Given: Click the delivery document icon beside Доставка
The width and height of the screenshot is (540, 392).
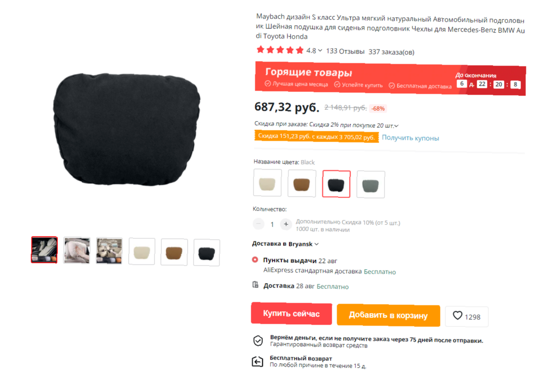Looking at the screenshot, I should (x=256, y=285).
